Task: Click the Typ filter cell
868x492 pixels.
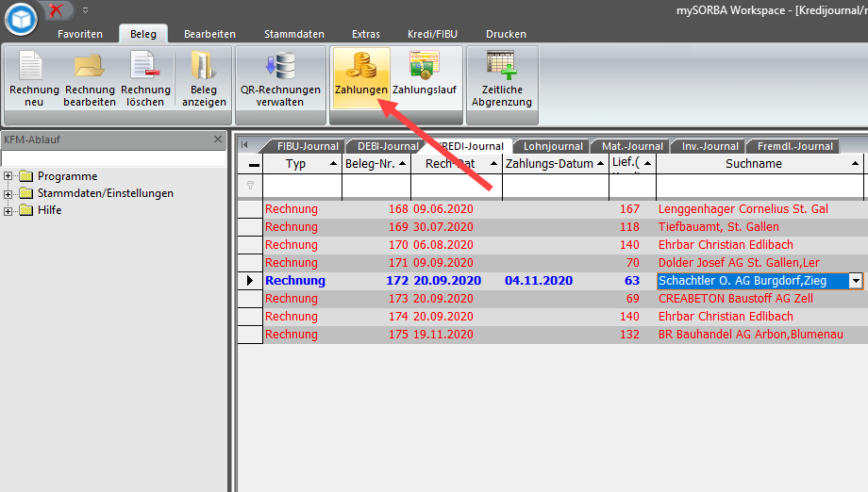Action: click(x=302, y=187)
